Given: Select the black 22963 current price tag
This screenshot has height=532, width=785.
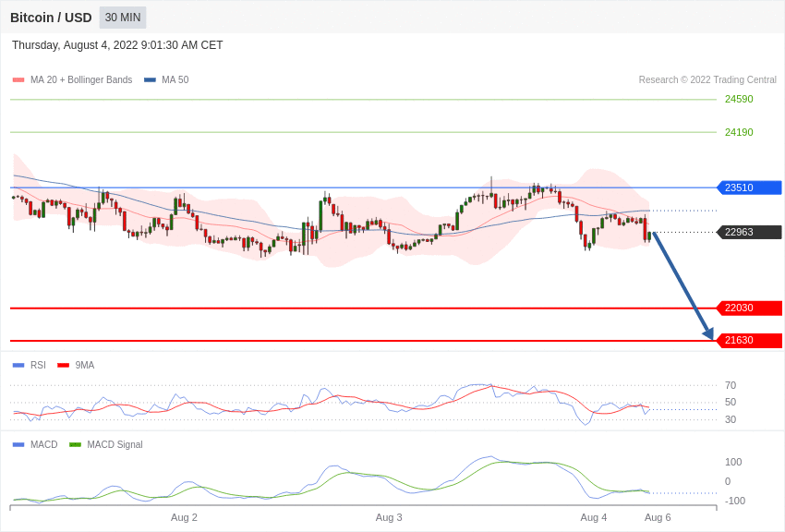Looking at the screenshot, I should pos(749,233).
